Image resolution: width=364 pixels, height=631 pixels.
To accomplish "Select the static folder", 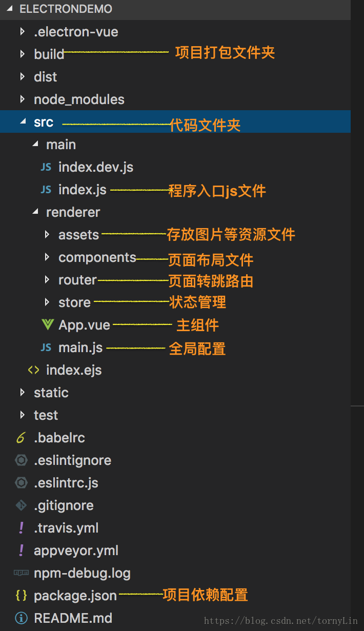I will 51,393.
